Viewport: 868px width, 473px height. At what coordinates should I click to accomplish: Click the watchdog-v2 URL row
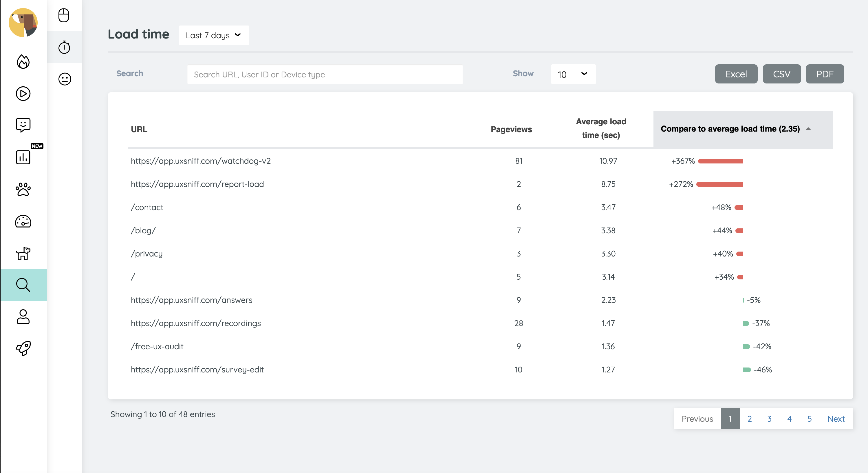(201, 161)
